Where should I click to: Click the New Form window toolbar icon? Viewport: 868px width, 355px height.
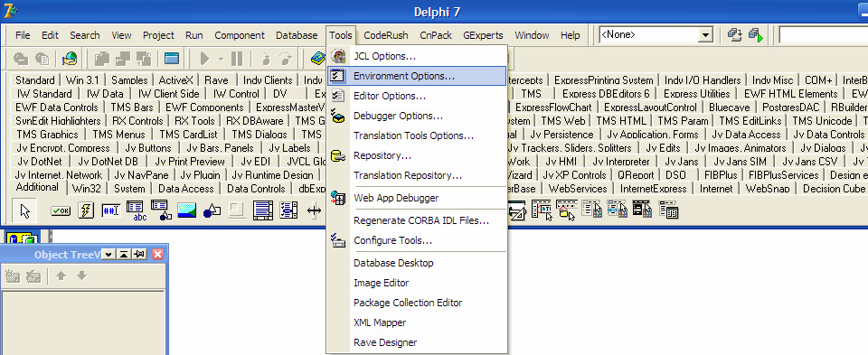pyautogui.click(x=172, y=59)
